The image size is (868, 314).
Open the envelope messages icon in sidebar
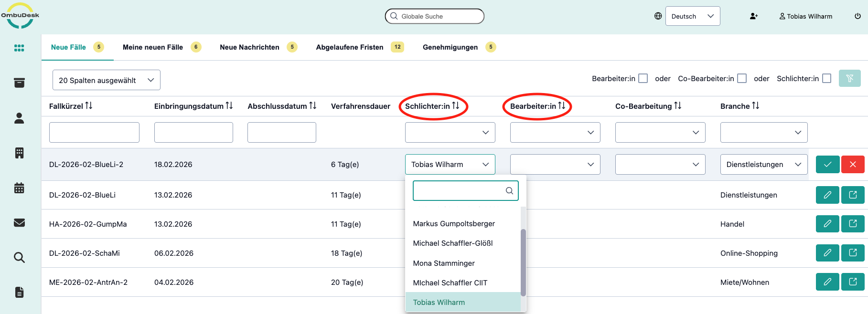(x=19, y=223)
